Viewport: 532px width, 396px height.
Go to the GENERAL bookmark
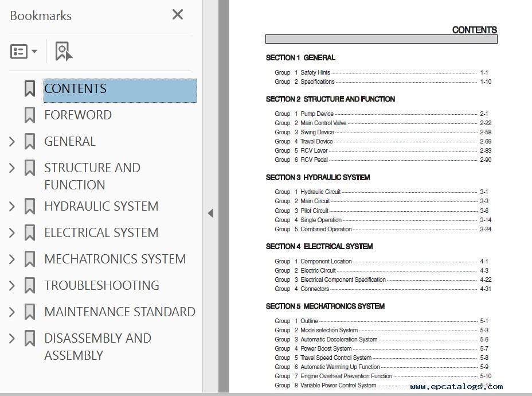pyautogui.click(x=70, y=141)
